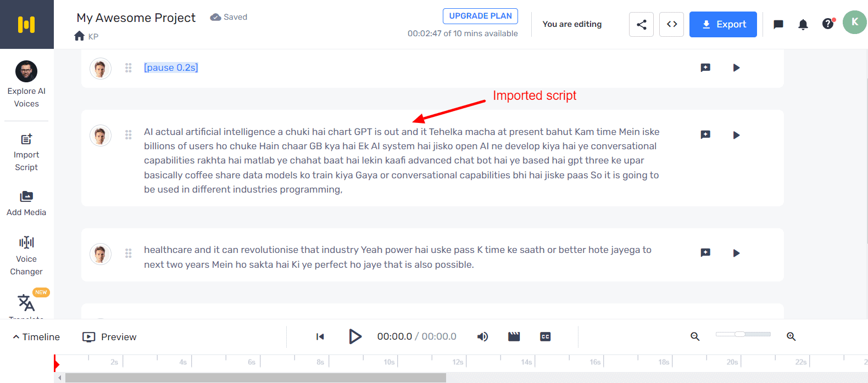The image size is (868, 383).
Task: Click the share icon button
Action: pyautogui.click(x=641, y=24)
